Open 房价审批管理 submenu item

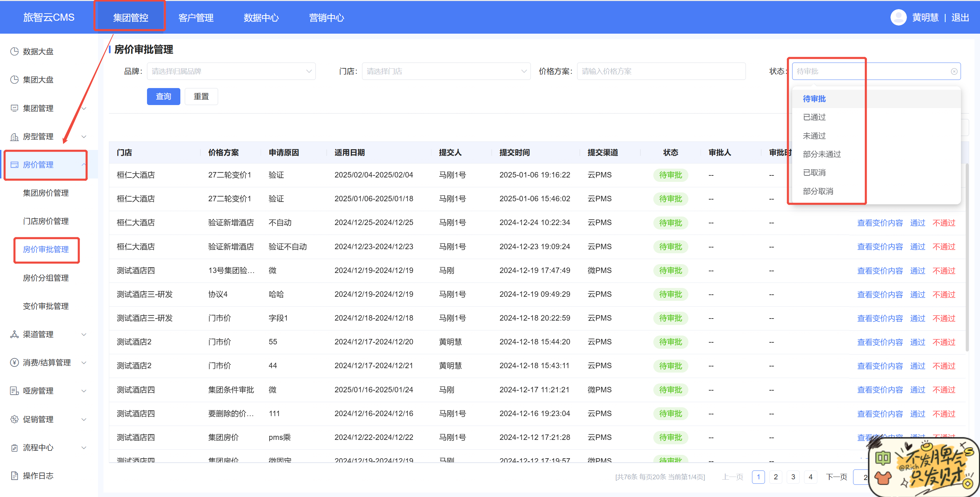coord(46,249)
